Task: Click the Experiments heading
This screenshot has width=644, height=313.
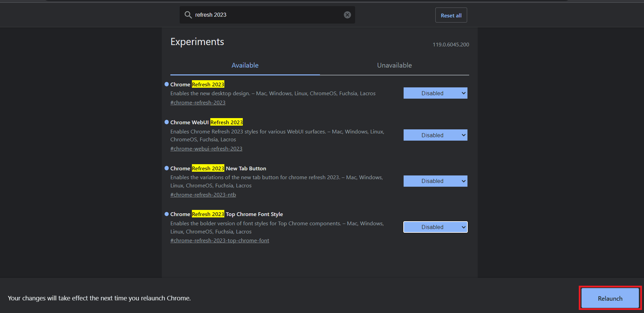Action: pyautogui.click(x=197, y=42)
